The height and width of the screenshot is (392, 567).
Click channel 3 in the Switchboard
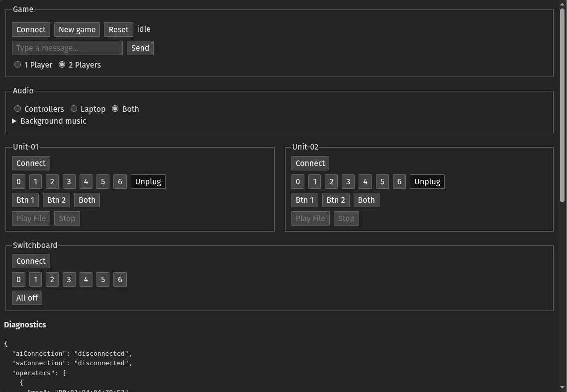click(x=69, y=279)
